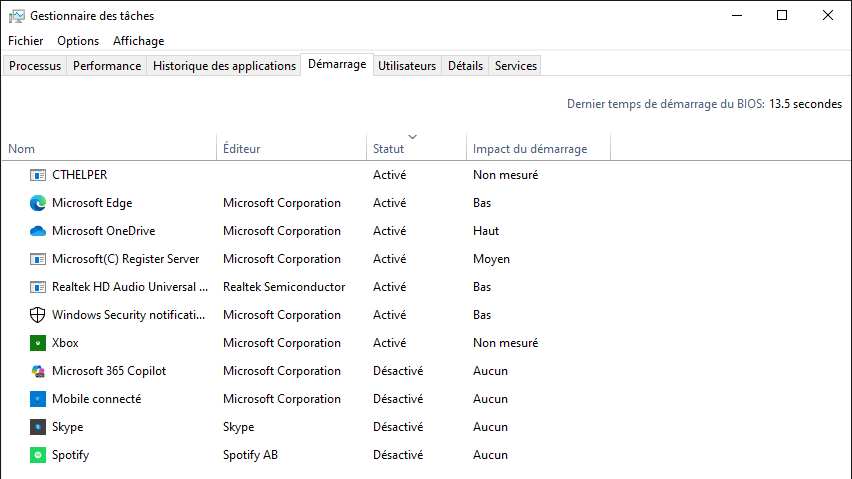Sort by the Nom column header
Viewport: 852px width, 479px height.
(x=109, y=148)
